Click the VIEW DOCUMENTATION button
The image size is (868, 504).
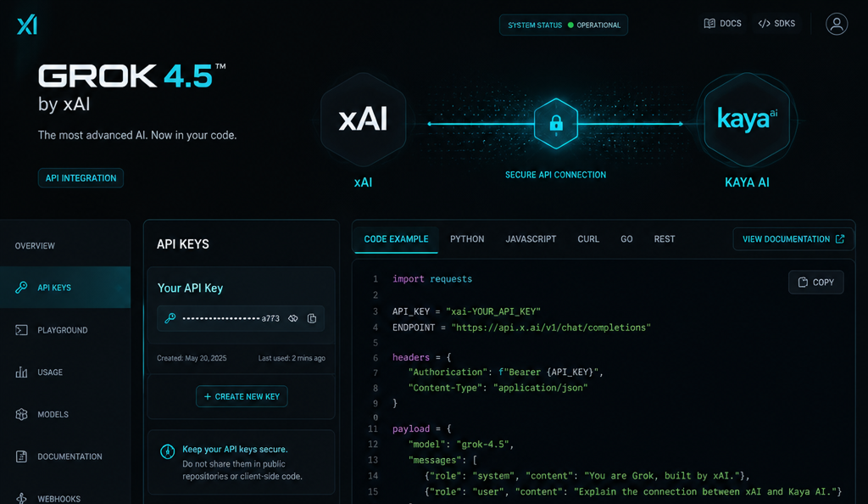(x=793, y=239)
